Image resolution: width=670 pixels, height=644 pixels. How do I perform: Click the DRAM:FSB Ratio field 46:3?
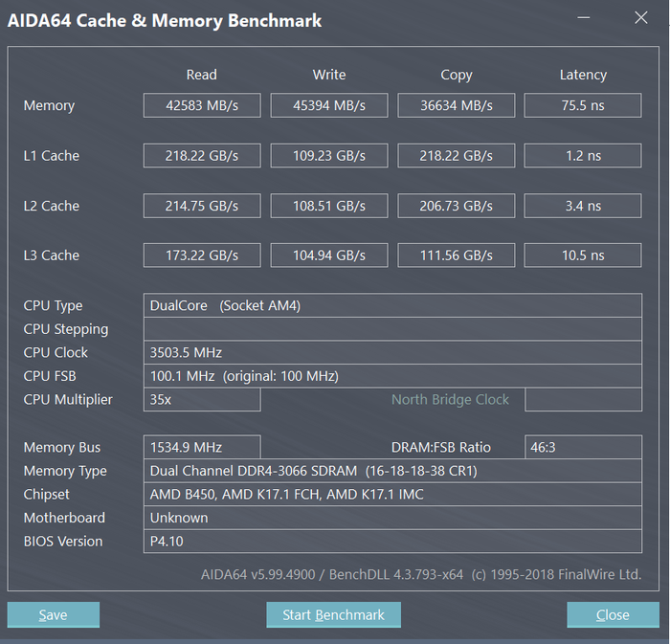click(583, 447)
